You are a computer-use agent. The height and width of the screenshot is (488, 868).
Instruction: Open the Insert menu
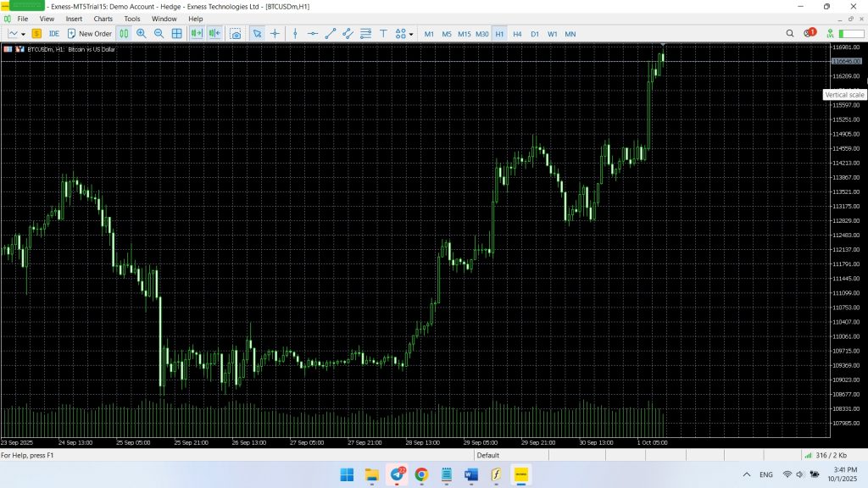coord(75,19)
